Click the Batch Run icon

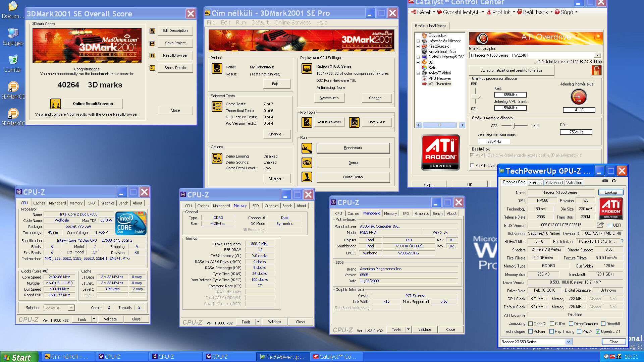pyautogui.click(x=354, y=122)
